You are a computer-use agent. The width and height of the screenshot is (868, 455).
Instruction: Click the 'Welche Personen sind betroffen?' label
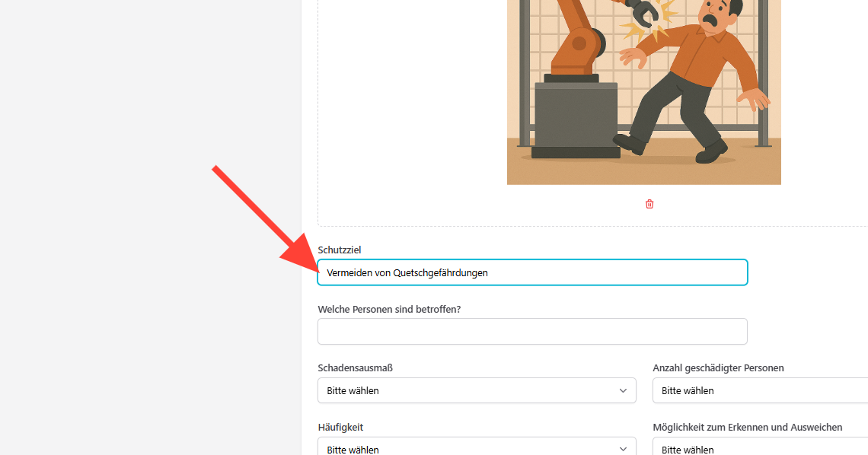pos(389,309)
